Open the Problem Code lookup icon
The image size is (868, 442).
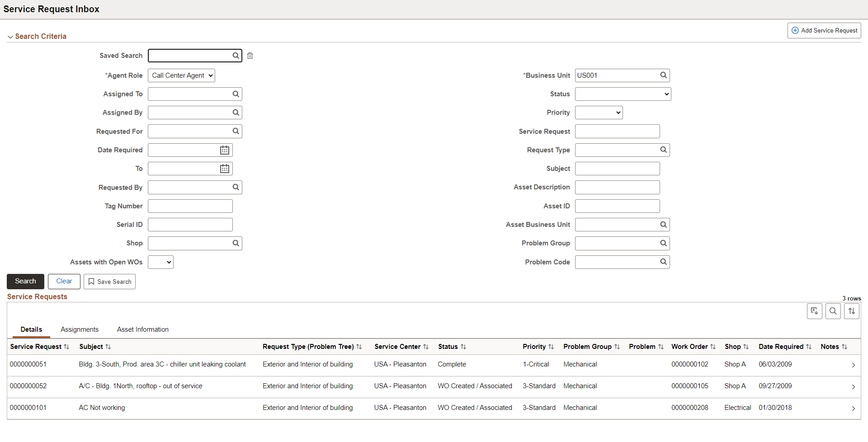pos(663,262)
